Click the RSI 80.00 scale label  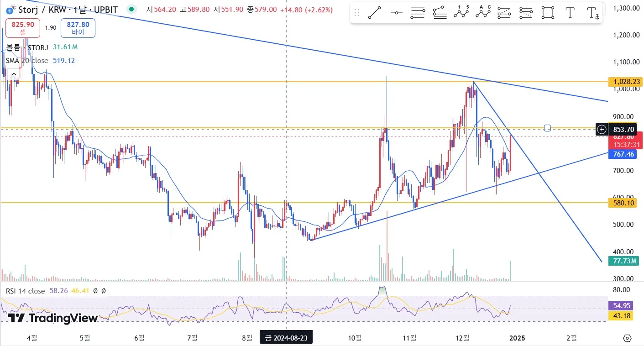pos(620,289)
